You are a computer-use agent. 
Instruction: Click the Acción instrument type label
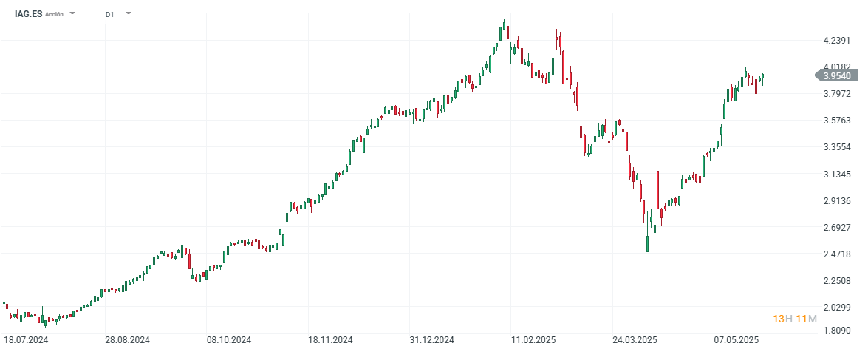[55, 14]
